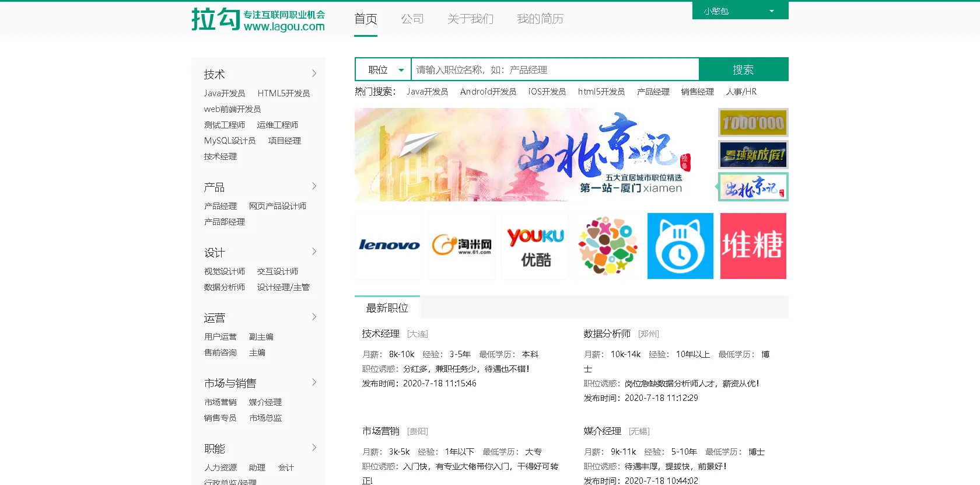Open sidebar link 销售专员

point(220,418)
